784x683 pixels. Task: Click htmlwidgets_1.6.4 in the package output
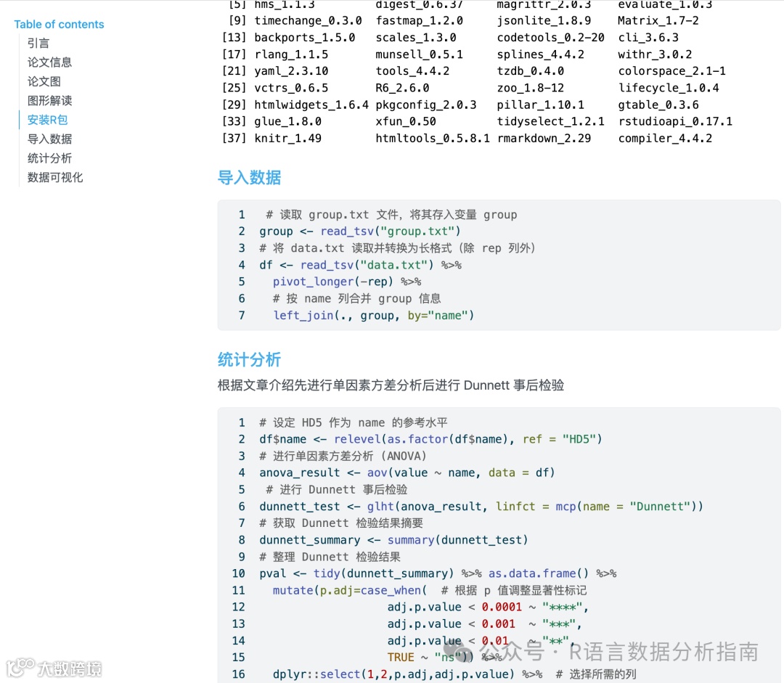311,105
